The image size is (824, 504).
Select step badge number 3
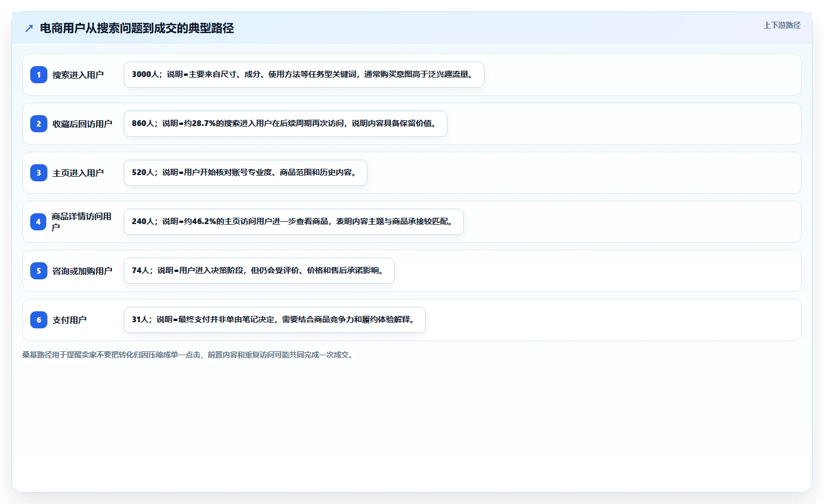39,173
